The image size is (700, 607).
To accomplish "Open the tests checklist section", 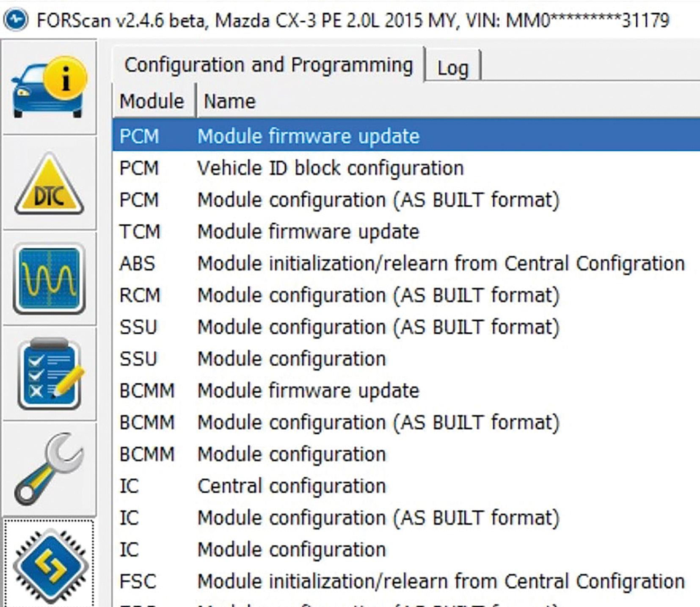I will click(49, 374).
